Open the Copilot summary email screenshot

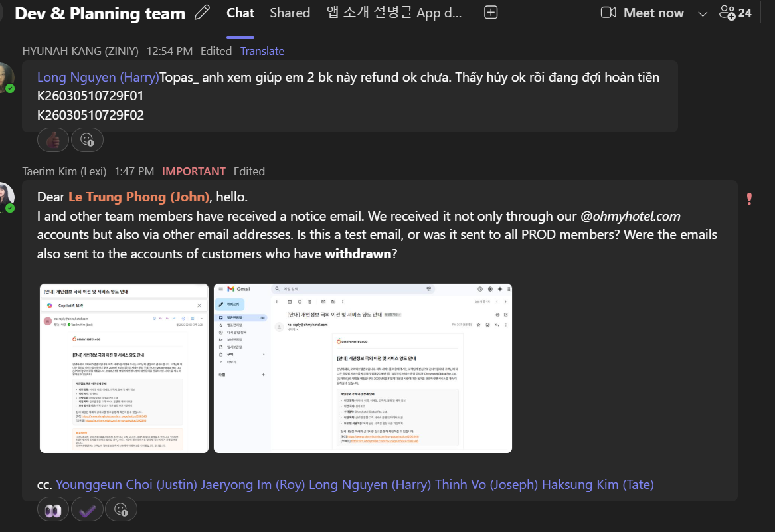(x=124, y=369)
